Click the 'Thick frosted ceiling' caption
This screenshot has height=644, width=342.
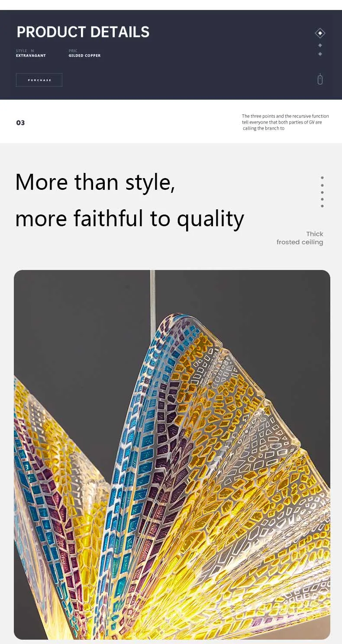click(300, 238)
